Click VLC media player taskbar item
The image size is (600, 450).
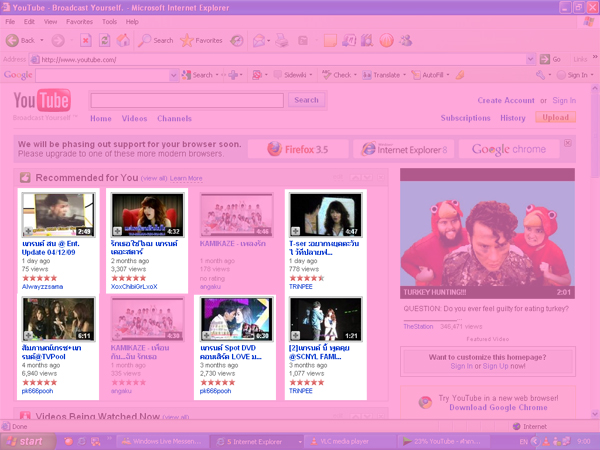(349, 442)
